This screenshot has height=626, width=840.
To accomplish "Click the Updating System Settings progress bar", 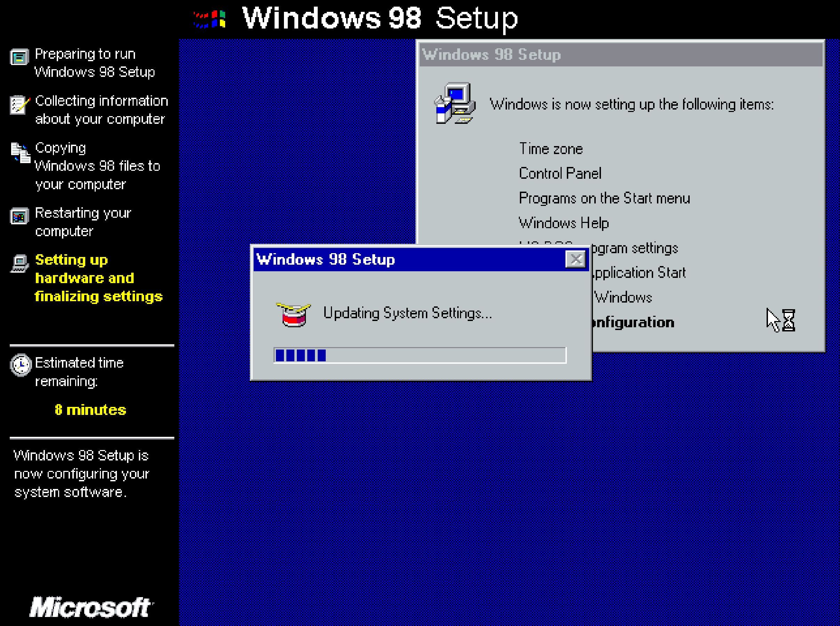I will pyautogui.click(x=420, y=355).
